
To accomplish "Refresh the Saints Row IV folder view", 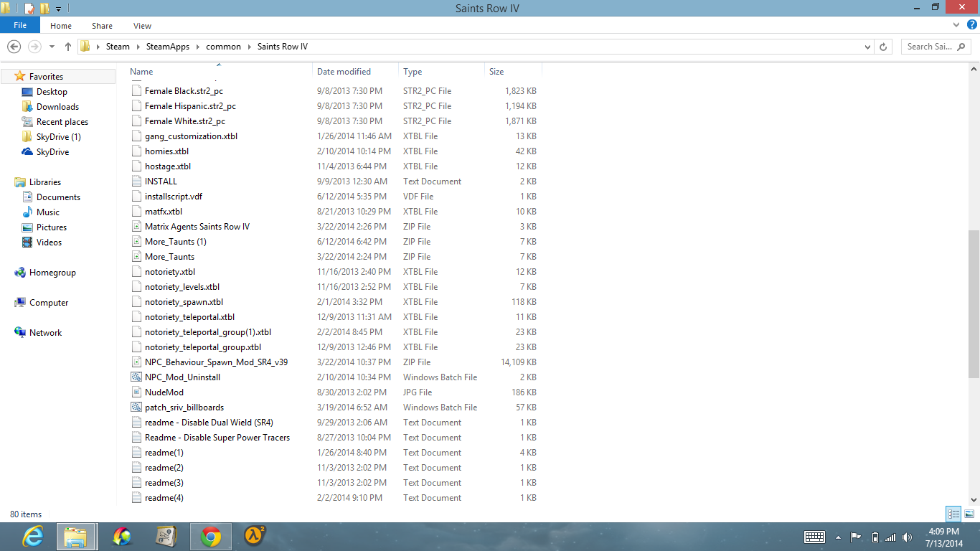I will pyautogui.click(x=884, y=47).
